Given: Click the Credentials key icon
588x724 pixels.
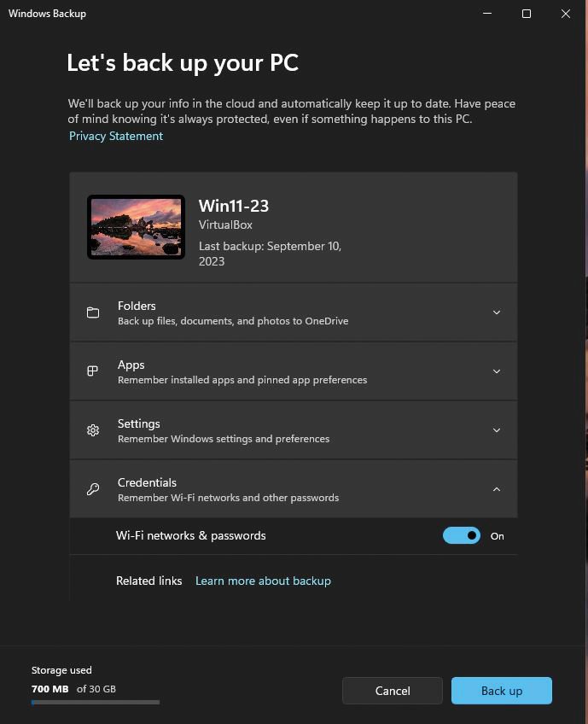Looking at the screenshot, I should (x=93, y=489).
